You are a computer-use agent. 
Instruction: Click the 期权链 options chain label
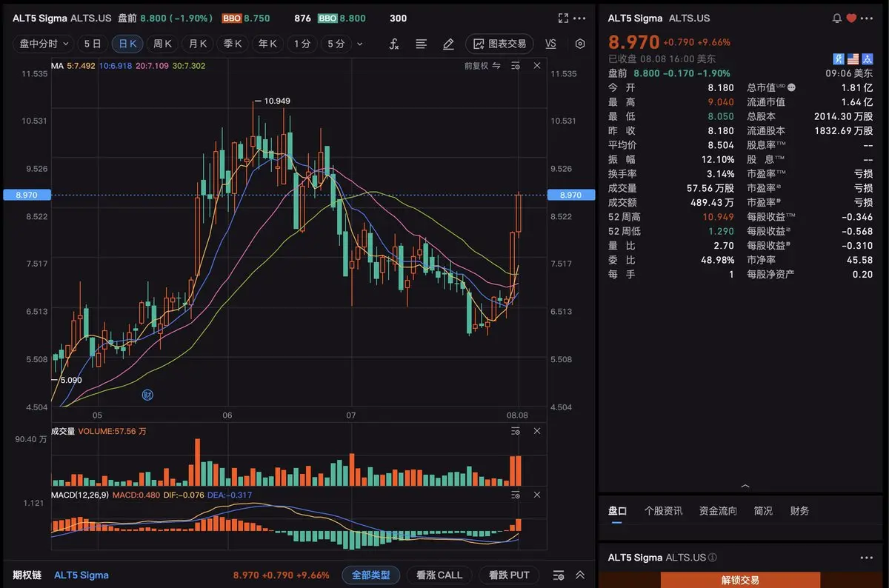27,575
